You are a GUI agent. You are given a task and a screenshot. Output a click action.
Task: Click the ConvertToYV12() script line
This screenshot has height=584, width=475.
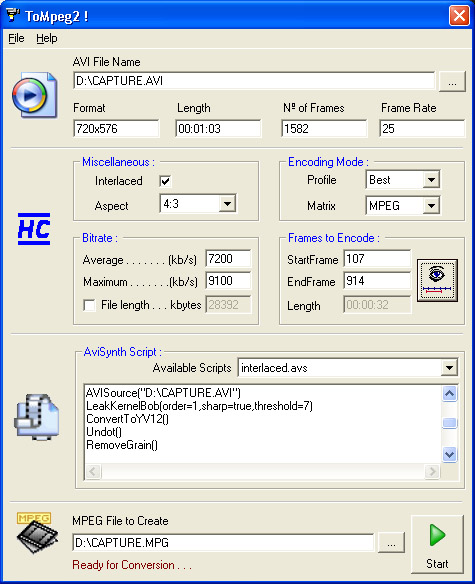(127, 419)
